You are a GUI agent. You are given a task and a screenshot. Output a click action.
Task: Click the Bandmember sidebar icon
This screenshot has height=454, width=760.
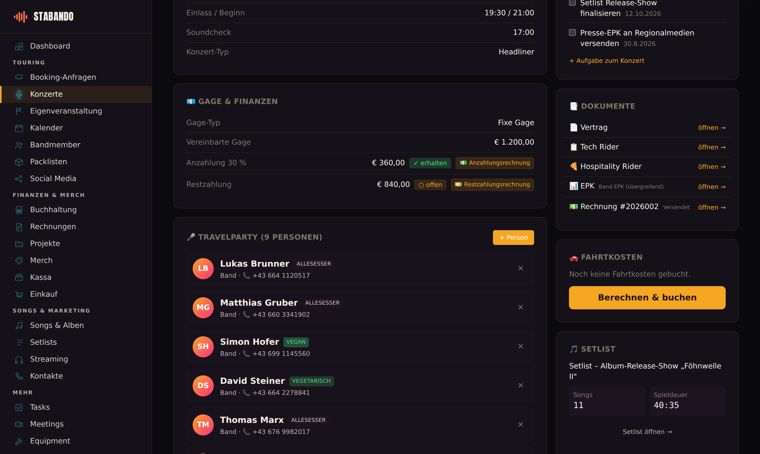19,145
